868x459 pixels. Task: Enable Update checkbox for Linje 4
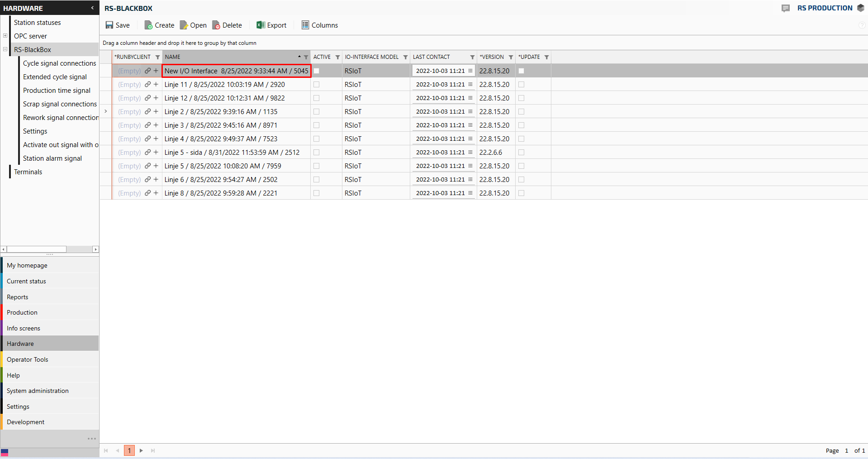point(521,139)
